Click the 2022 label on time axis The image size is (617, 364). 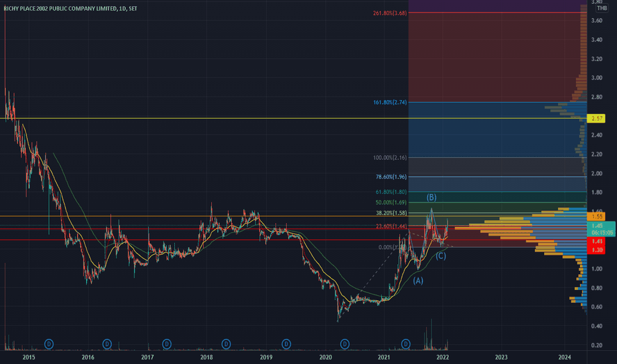(443, 357)
